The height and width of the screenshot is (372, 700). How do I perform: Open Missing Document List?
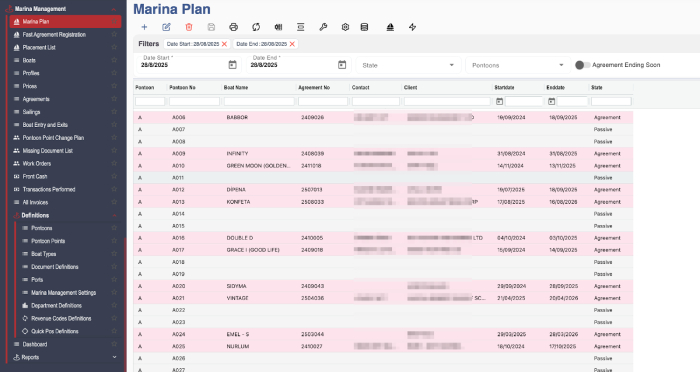pos(47,151)
